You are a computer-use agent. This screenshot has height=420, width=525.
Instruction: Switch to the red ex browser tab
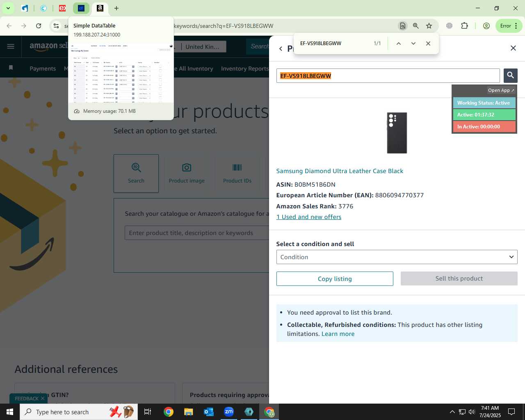(x=62, y=8)
